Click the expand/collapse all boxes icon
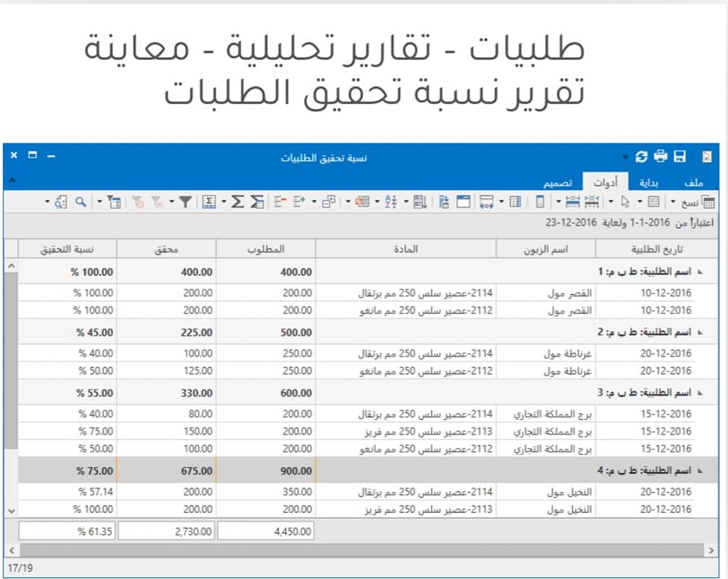 (x=328, y=202)
